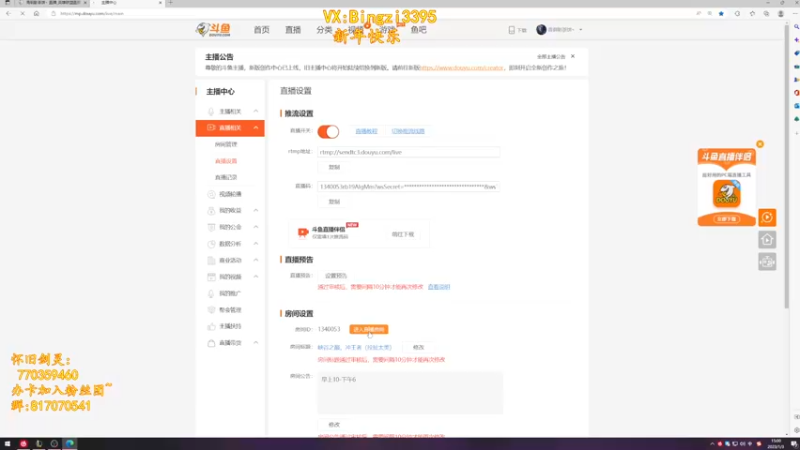Expand the 我的公会 sidebar chevron
This screenshot has width=800, height=450.
[x=256, y=227]
